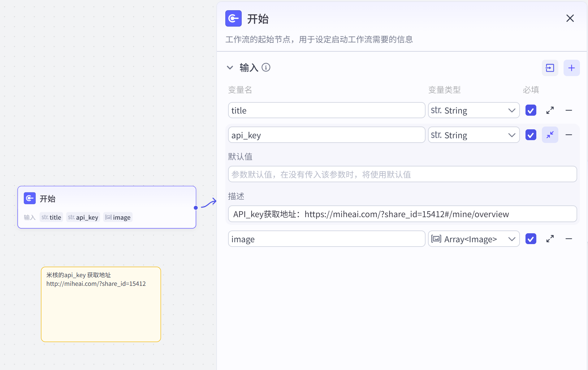Click image tag in canvas node
This screenshot has height=370, width=588.
[118, 217]
